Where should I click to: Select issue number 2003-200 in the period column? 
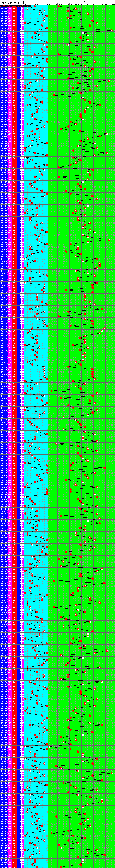coord(4,485)
